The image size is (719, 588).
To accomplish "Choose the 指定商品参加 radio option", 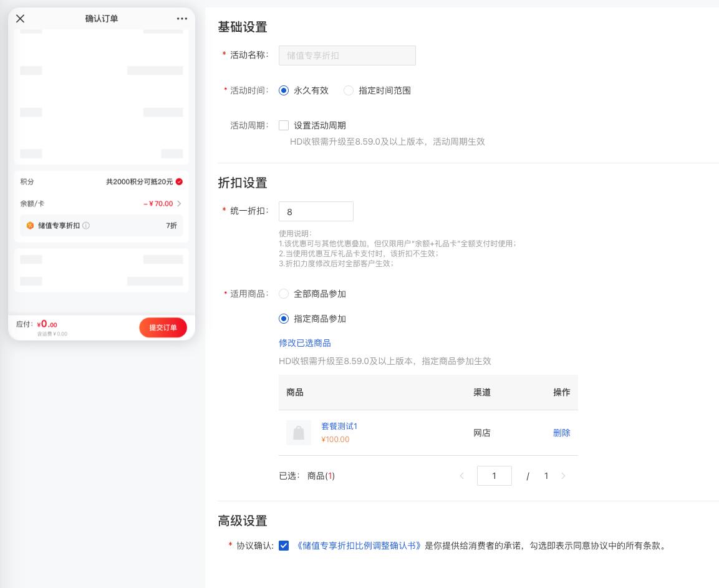I will coord(284,318).
